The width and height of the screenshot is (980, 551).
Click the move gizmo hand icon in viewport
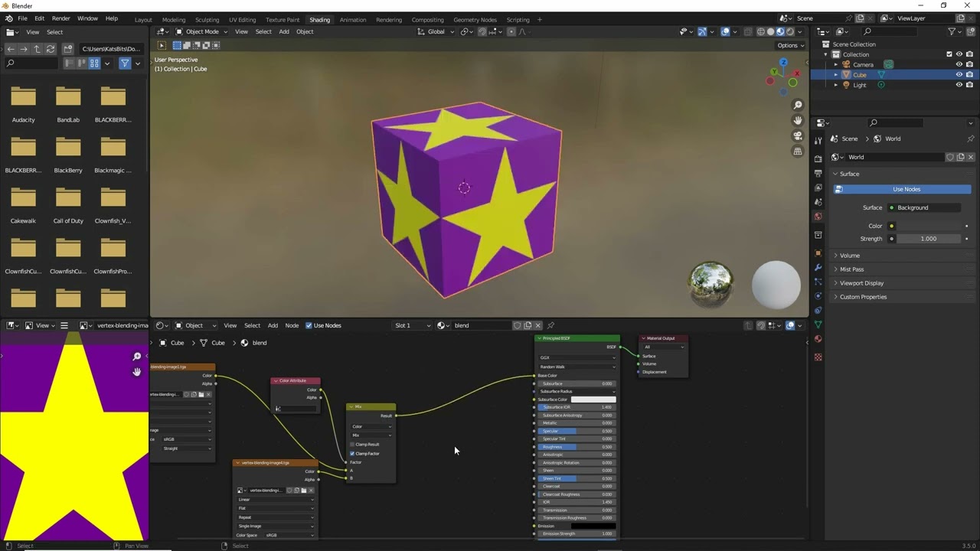(x=798, y=120)
